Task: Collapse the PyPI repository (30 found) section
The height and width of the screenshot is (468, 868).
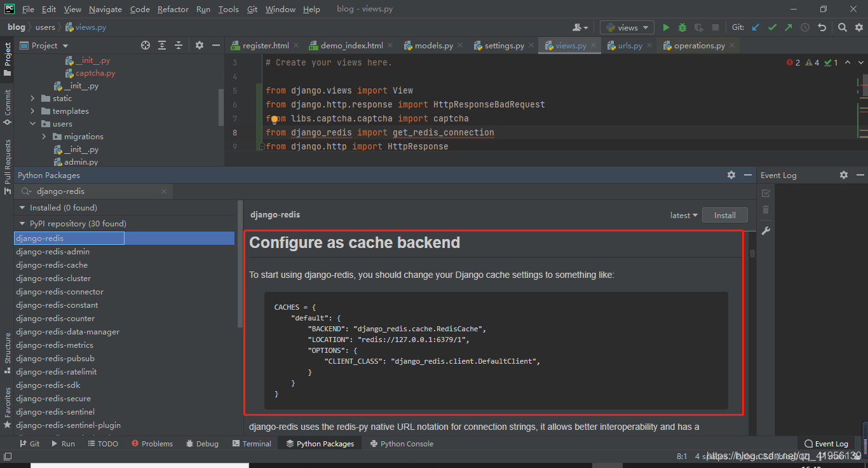Action: [22, 224]
